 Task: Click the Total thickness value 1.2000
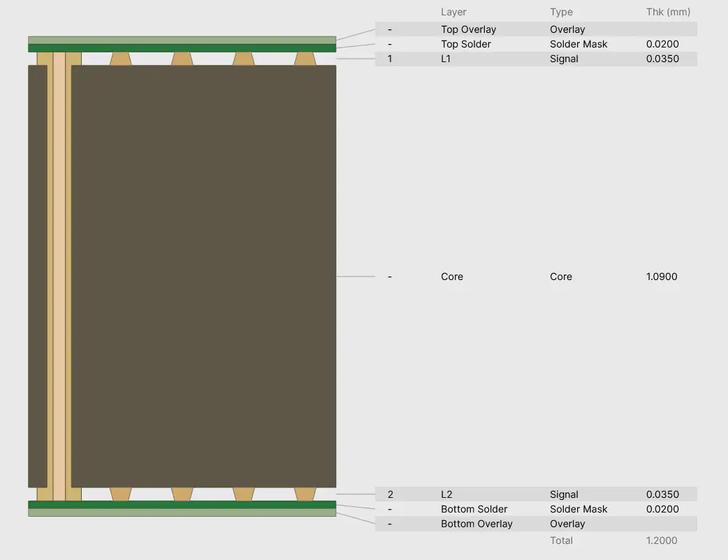[662, 540]
